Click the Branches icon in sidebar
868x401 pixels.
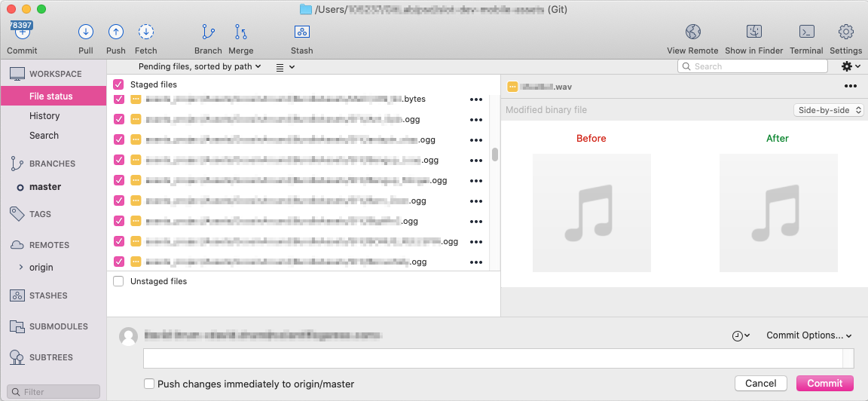pos(17,164)
